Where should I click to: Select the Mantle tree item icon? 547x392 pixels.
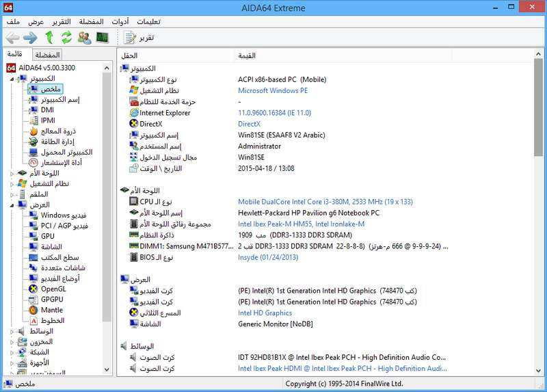(34, 310)
